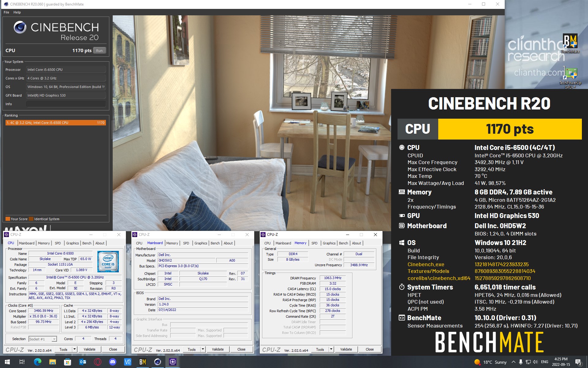This screenshot has width=588, height=368.
Task: Show hidden system tray icons
Action: [513, 362]
